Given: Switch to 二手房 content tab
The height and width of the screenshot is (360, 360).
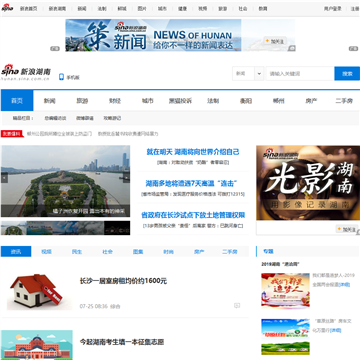Looking at the screenshot, I should (230, 252).
